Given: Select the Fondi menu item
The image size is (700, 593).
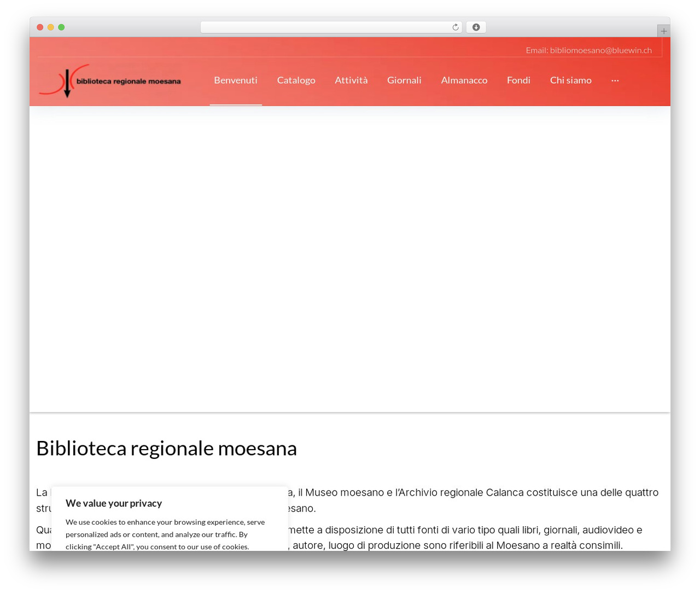Looking at the screenshot, I should 518,80.
